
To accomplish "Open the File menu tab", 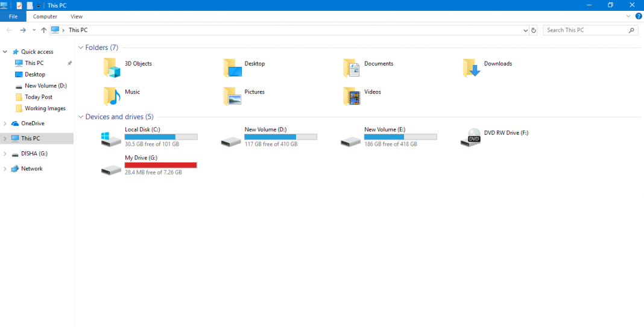I will point(13,16).
